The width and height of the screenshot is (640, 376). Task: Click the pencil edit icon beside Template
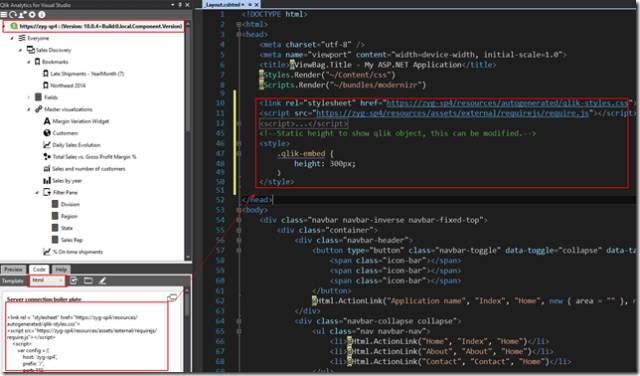pos(102,280)
